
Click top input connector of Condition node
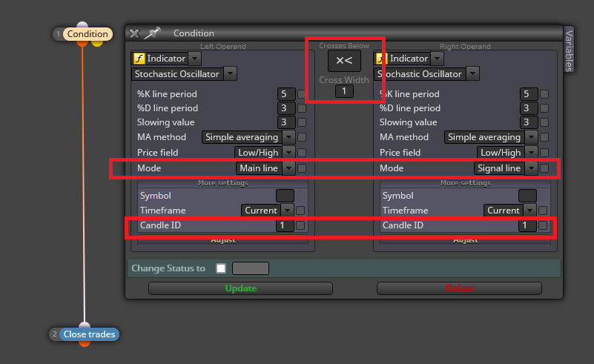82,25
